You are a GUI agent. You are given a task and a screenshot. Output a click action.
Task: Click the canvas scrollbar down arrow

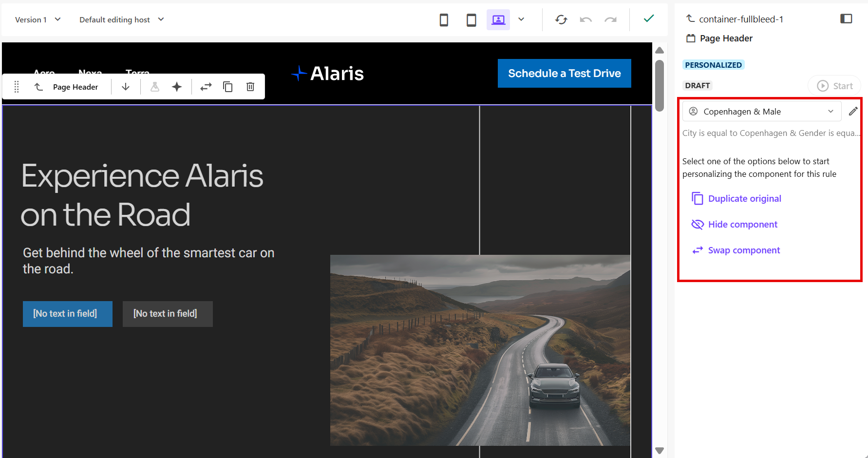pos(660,451)
